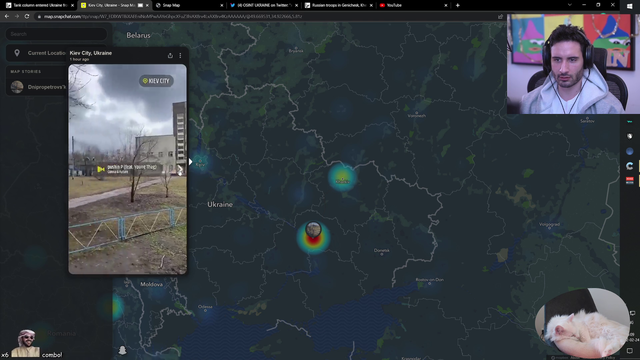Click the MAP STORIES heading
The width and height of the screenshot is (640, 360).
tap(26, 71)
